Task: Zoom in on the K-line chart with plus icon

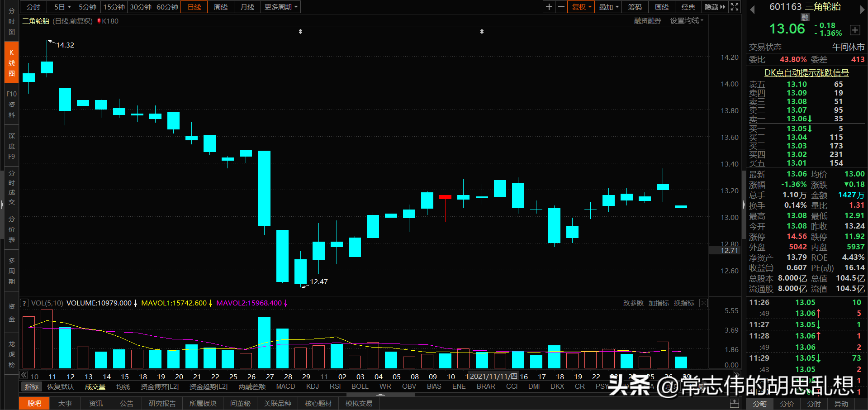Action: [549, 7]
